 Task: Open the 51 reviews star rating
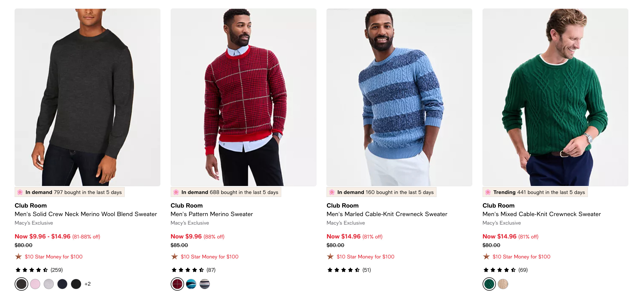[x=349, y=270]
